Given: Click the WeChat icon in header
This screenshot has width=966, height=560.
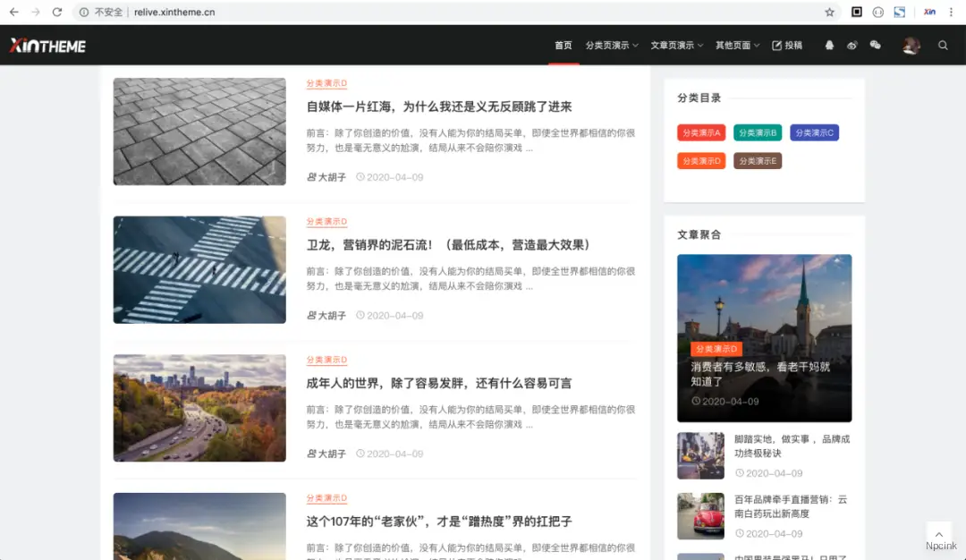Looking at the screenshot, I should coord(876,45).
